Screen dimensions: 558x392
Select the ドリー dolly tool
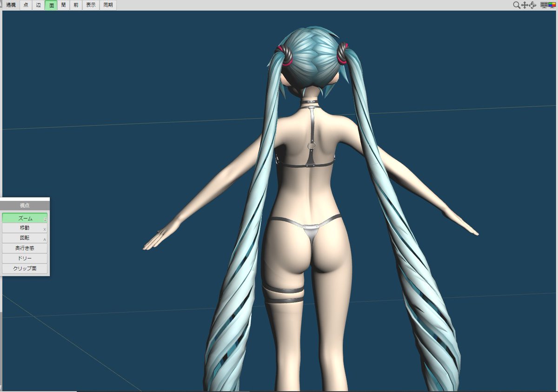point(25,258)
